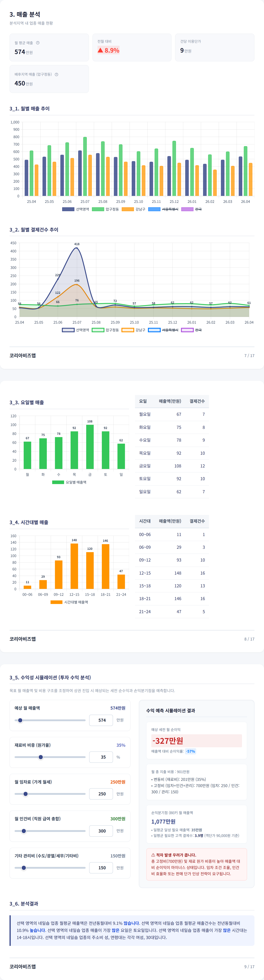Select the 수요일 table row
Image resolution: width=264 pixels, height=980 pixels.
172,440
